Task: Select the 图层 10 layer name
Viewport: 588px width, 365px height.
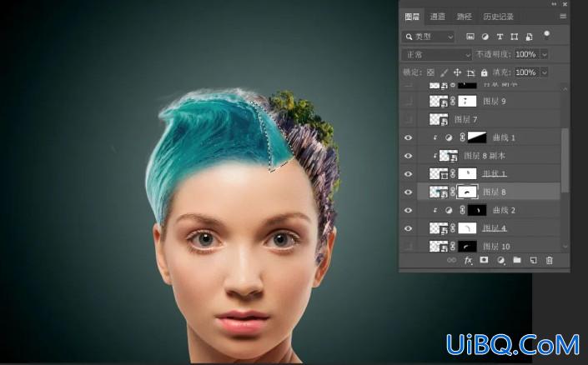Action: (x=496, y=246)
